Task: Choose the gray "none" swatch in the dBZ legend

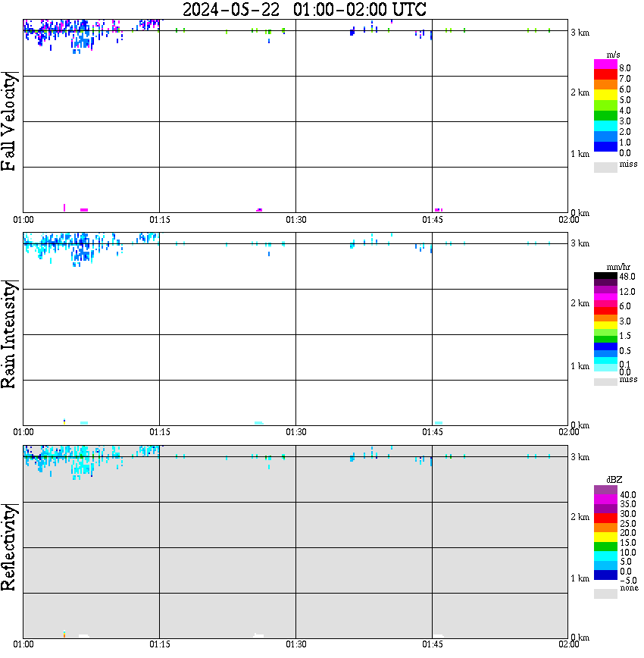Action: coord(605,594)
